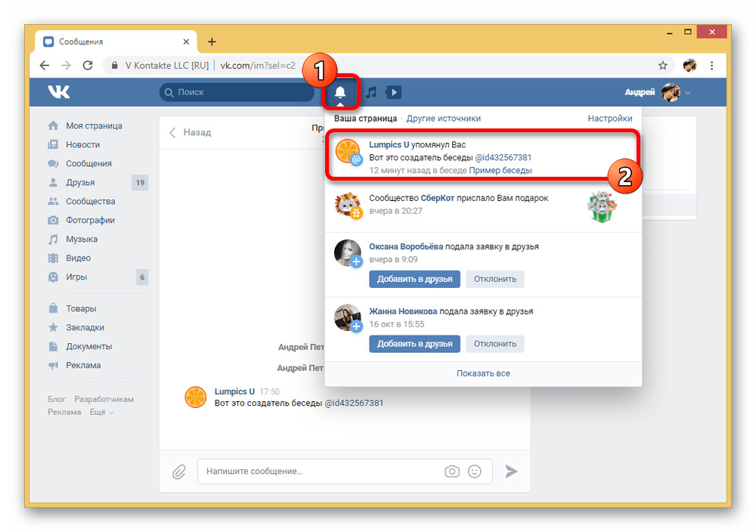Open Lumpics U name in mention notification
Screen dimensions: 756x532
[389, 144]
